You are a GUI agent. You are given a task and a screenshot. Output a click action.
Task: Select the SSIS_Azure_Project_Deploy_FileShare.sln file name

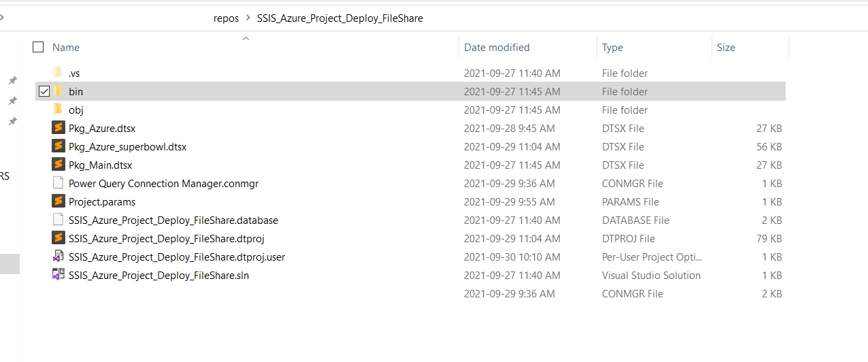158,275
